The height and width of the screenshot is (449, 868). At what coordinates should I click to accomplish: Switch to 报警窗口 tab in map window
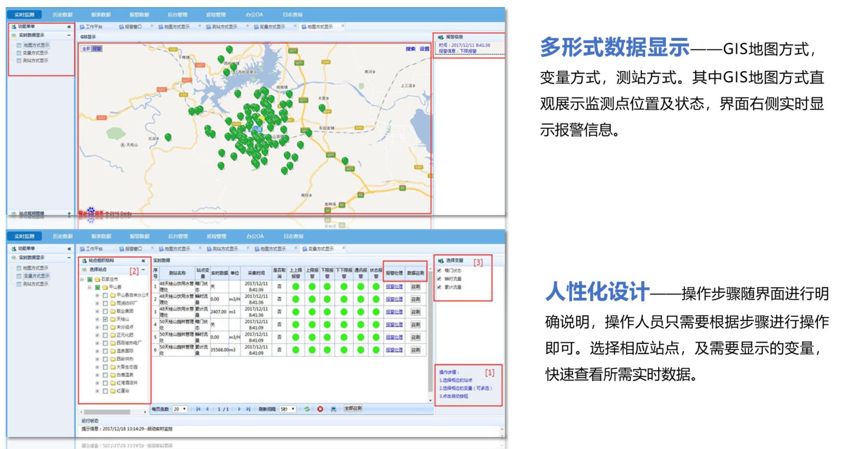[x=133, y=27]
